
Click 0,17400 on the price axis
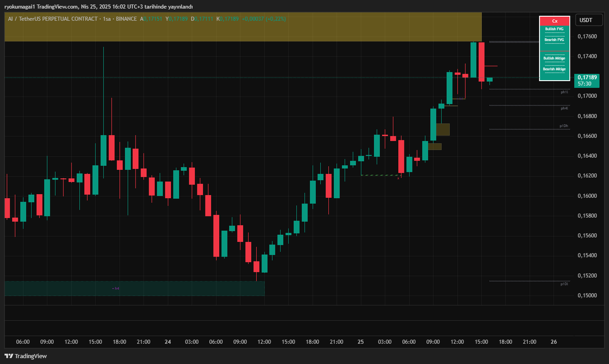(x=587, y=56)
